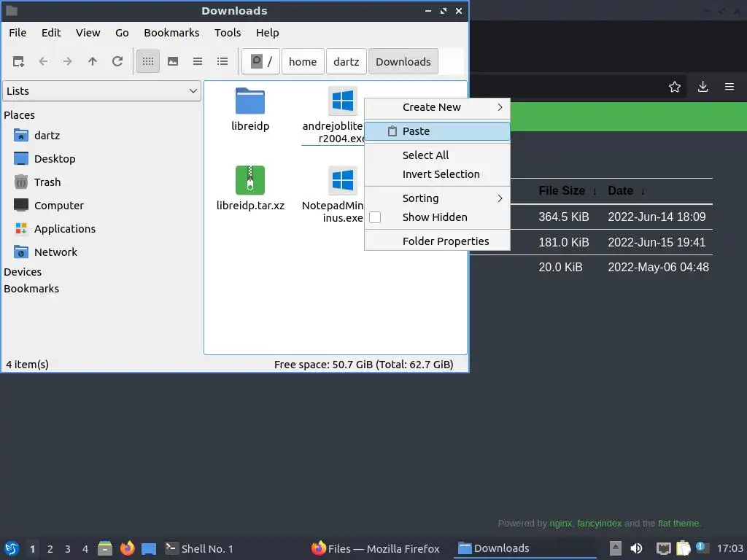Toggle the Show Hidden checkbox
Screen dimensions: 747x560
click(375, 217)
